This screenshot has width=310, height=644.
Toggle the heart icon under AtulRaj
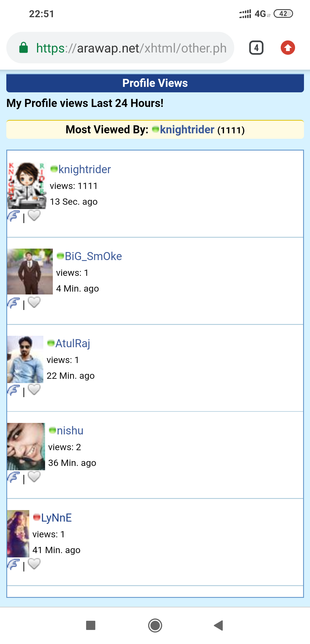coord(34,390)
